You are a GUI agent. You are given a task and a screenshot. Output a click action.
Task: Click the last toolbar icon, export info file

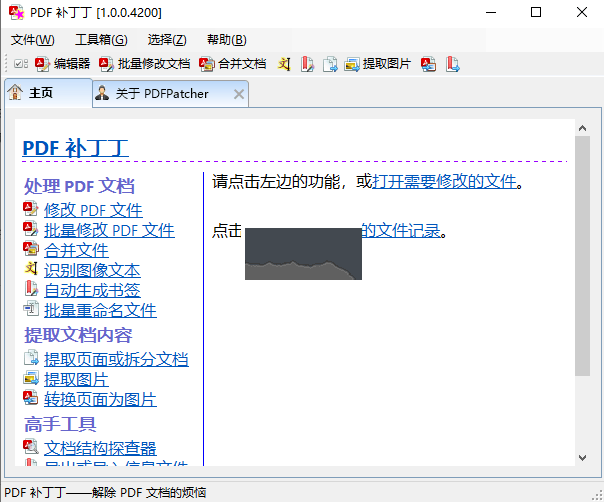[453, 64]
